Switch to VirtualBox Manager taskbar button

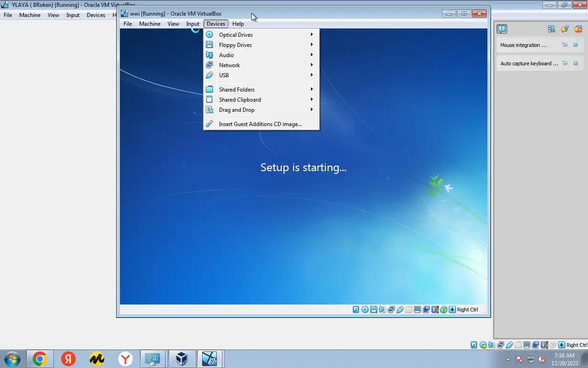182,359
